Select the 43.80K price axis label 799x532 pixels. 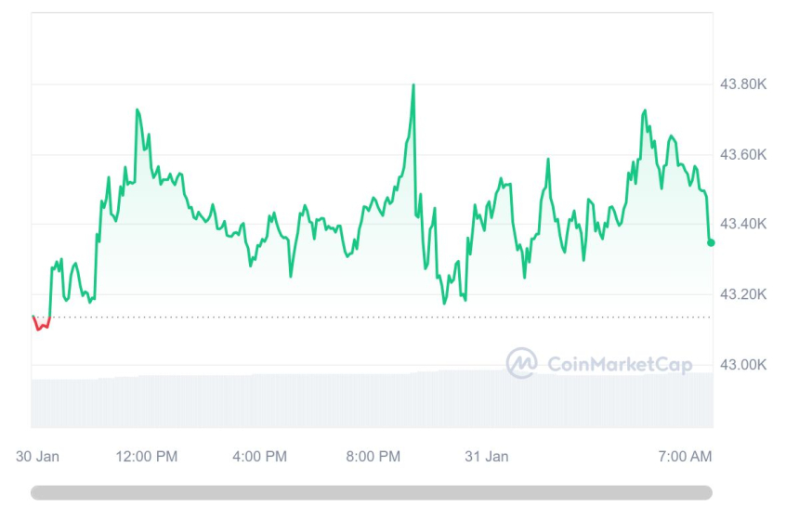[743, 84]
